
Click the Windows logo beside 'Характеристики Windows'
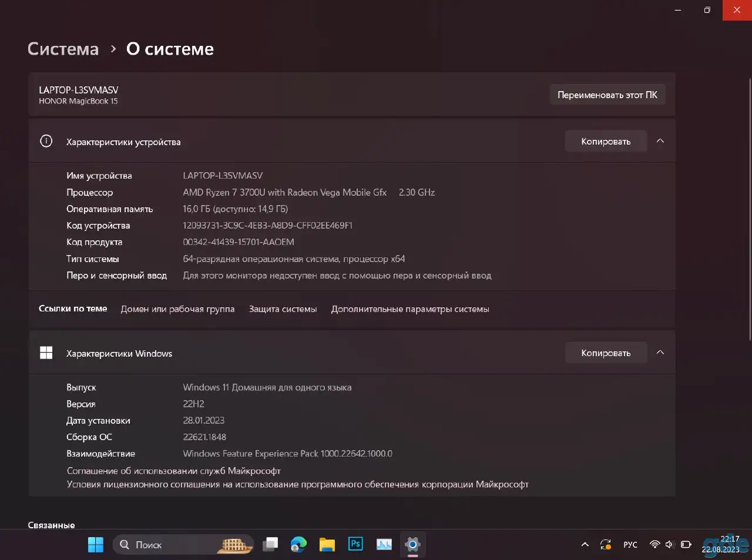[46, 353]
